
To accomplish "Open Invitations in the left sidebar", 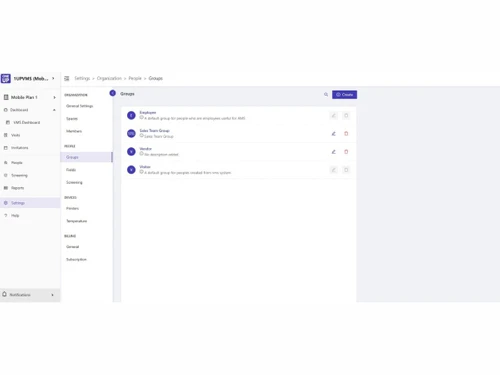I will 20,148.
